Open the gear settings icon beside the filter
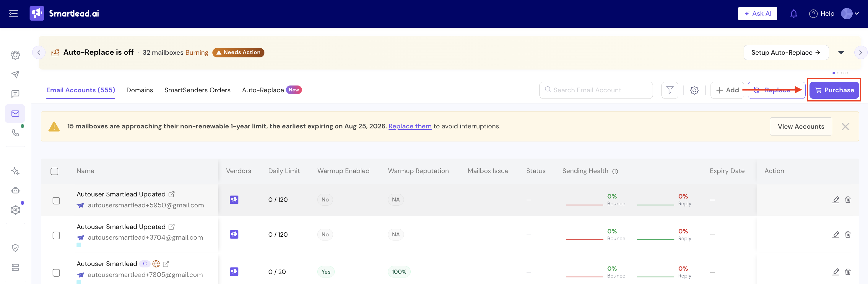 694,90
